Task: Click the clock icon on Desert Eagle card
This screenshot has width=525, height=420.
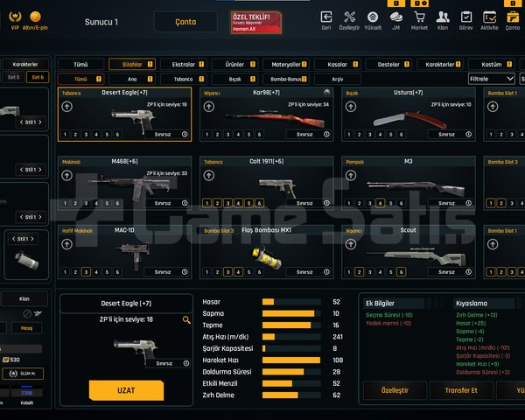Action: (x=185, y=134)
